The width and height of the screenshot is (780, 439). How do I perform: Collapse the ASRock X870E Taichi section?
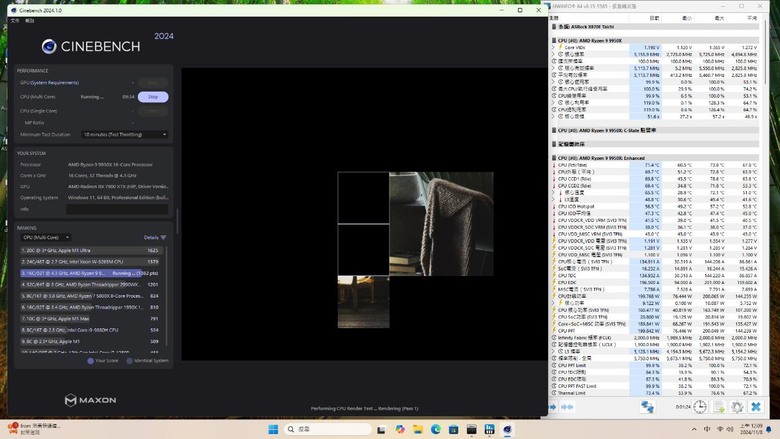[554, 27]
